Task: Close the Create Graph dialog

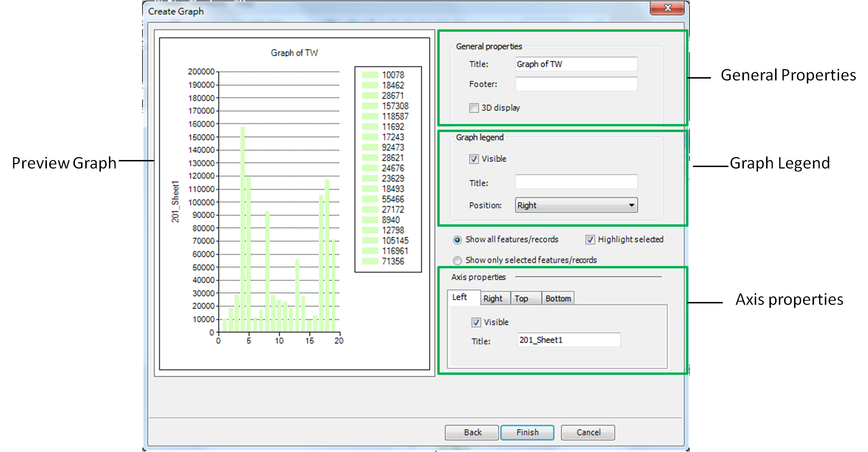Action: coord(667,8)
